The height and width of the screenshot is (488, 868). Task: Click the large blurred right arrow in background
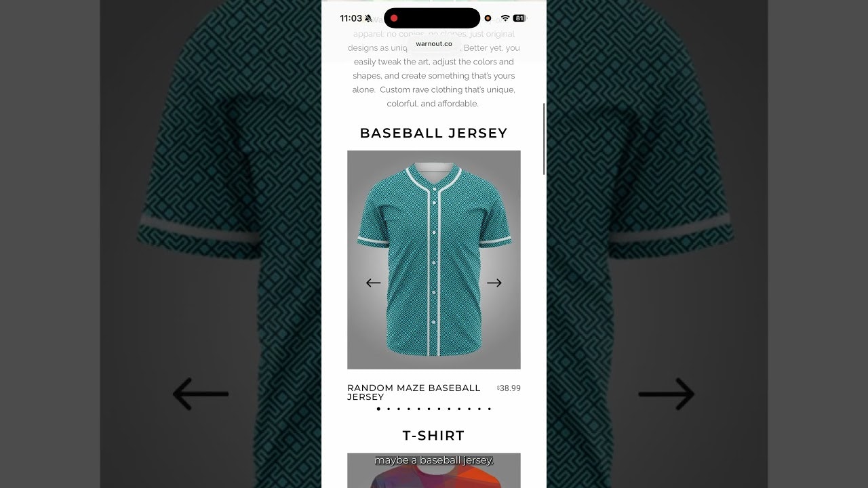point(667,394)
